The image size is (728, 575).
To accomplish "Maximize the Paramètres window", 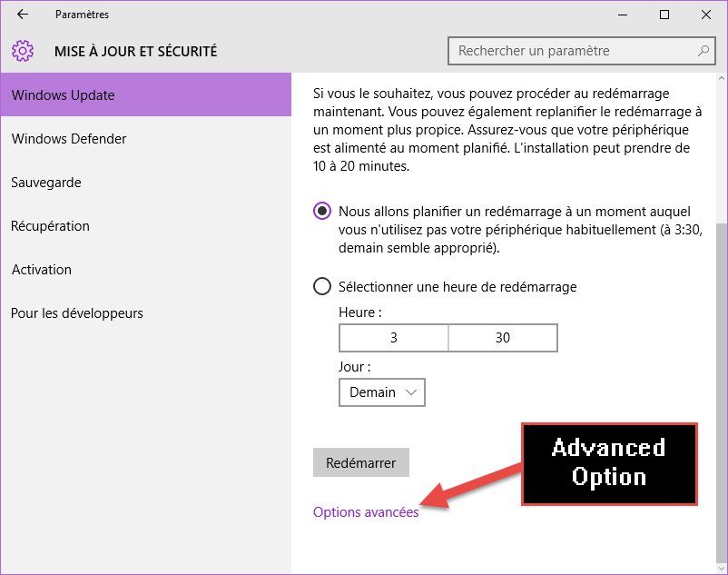I will [x=664, y=15].
